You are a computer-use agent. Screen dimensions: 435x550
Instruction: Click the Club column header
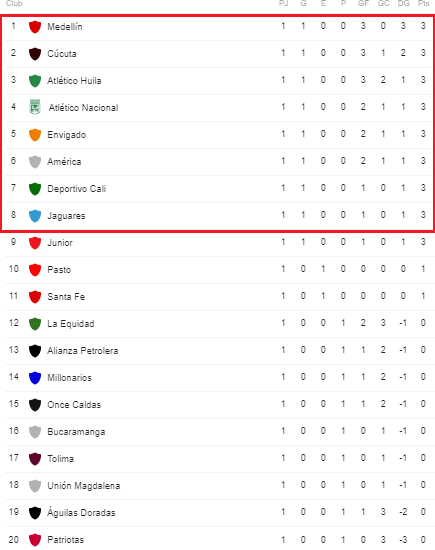[14, 4]
